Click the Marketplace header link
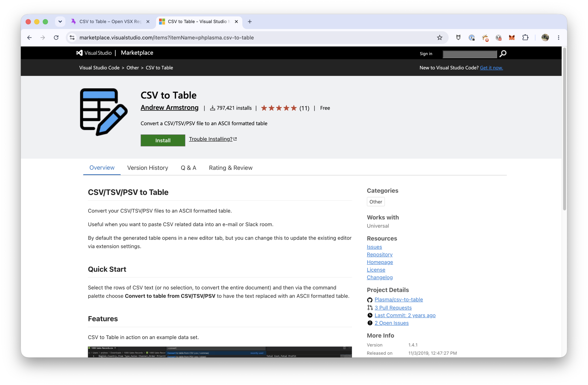 pos(137,53)
